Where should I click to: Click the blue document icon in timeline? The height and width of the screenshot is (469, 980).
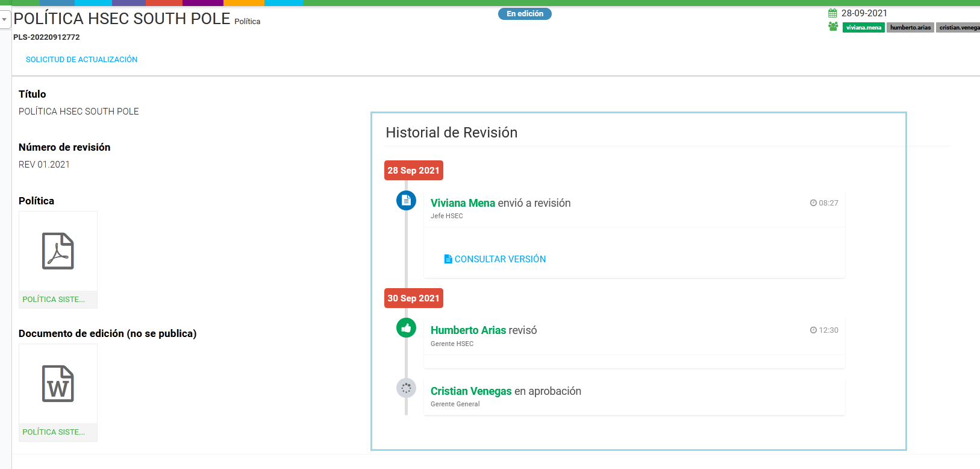coord(406,201)
